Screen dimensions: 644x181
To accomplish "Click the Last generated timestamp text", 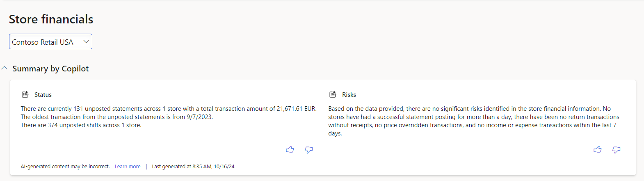I will pyautogui.click(x=193, y=167).
